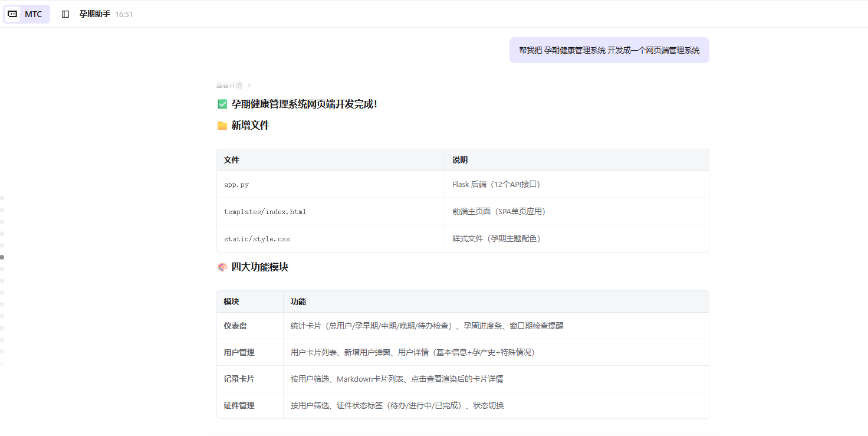
Task: Select the 16:51 timestamp in header
Action: click(x=124, y=14)
